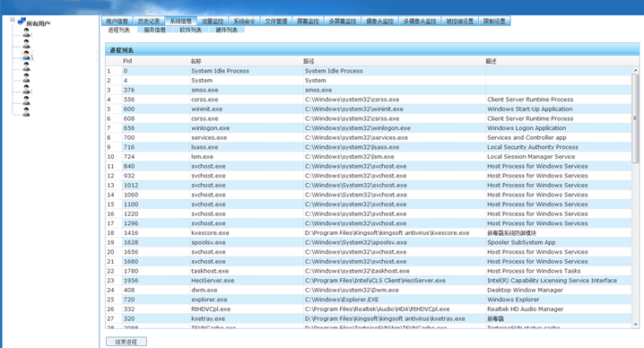Switch to the 流量监控 tab
This screenshot has width=644, height=348.
[x=213, y=21]
